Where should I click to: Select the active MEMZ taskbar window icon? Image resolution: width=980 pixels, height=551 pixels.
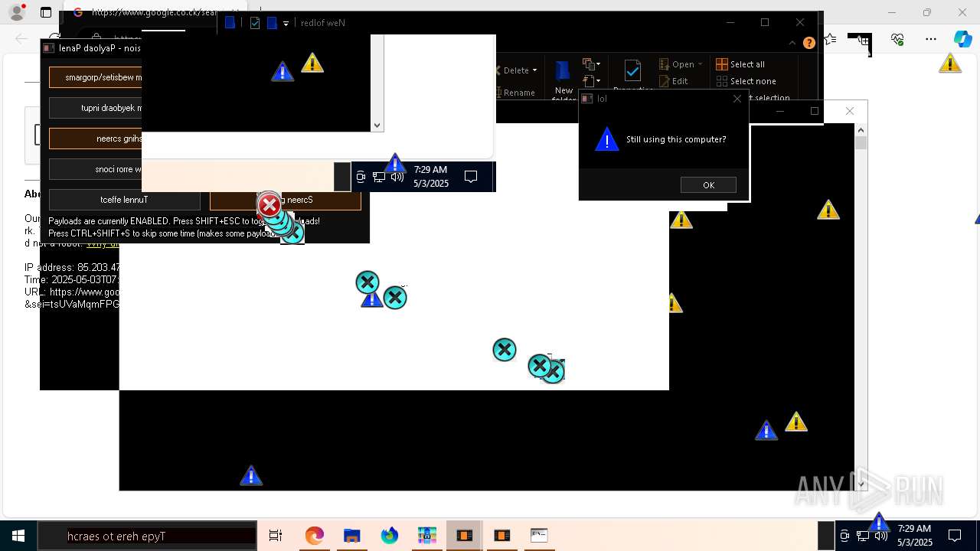pyautogui.click(x=464, y=536)
